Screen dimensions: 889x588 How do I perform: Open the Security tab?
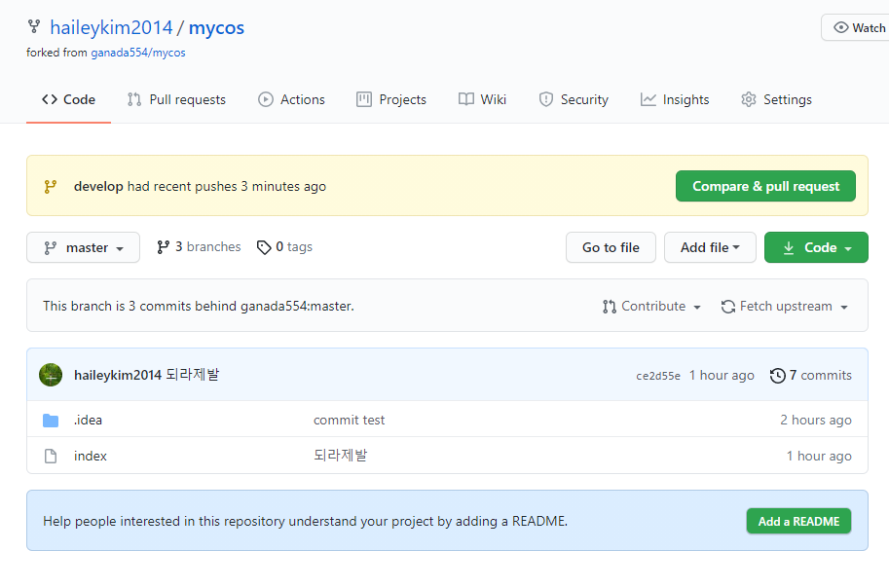(574, 99)
